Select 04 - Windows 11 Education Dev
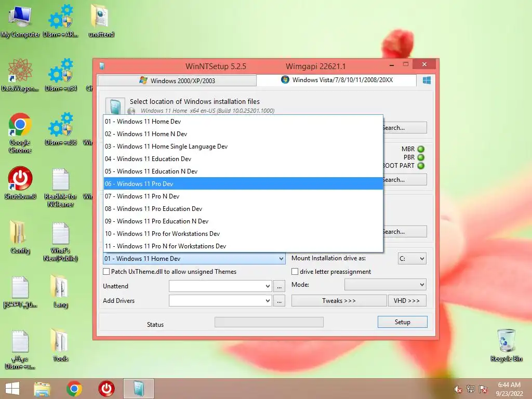The width and height of the screenshot is (532, 399). coord(243,159)
